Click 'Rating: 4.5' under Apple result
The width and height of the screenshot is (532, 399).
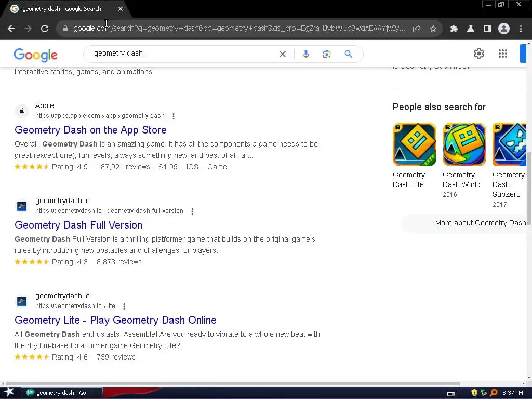point(70,167)
